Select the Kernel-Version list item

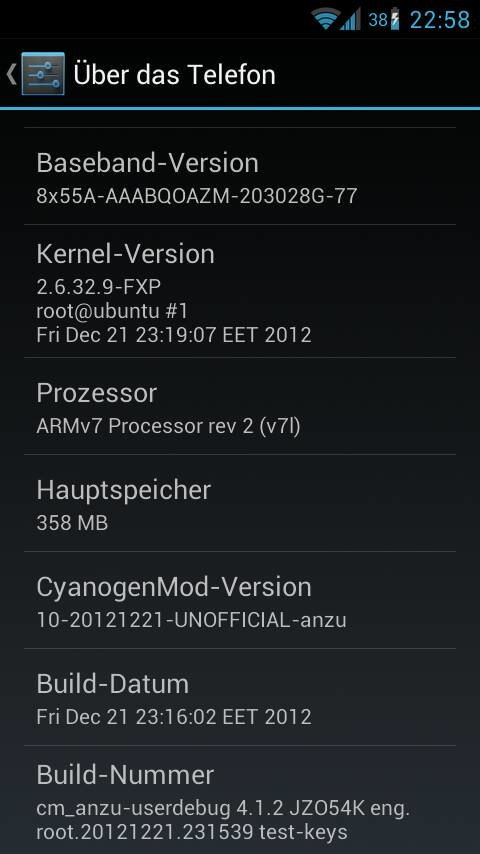240,291
